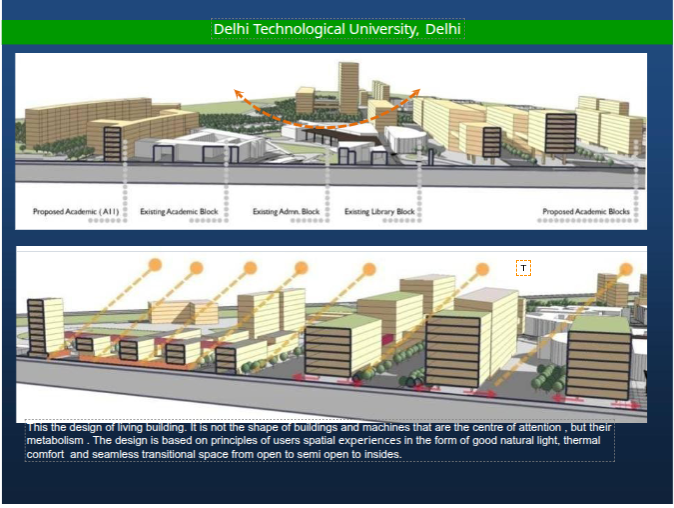Click the small orange-bordered T text placeholder icon

[x=523, y=267]
